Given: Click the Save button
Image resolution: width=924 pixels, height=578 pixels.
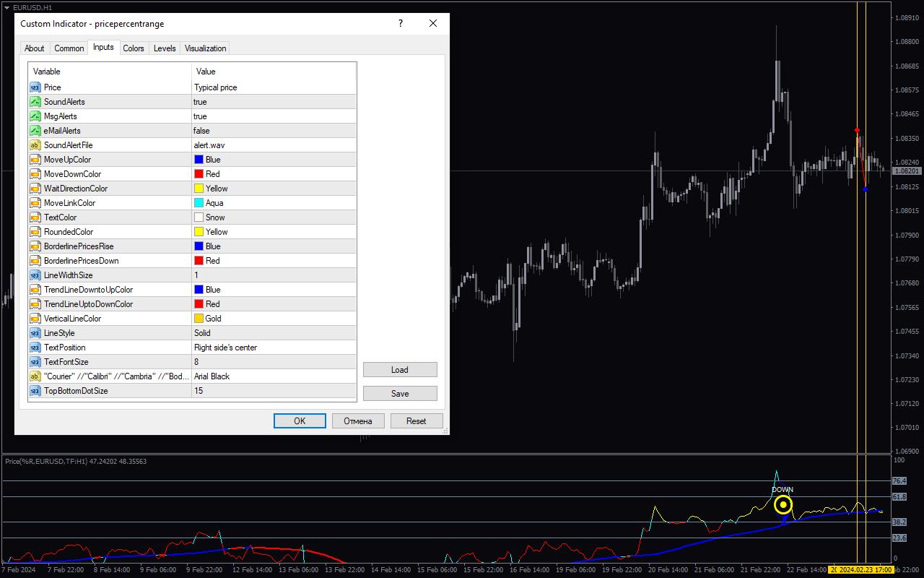Looking at the screenshot, I should pyautogui.click(x=400, y=393).
